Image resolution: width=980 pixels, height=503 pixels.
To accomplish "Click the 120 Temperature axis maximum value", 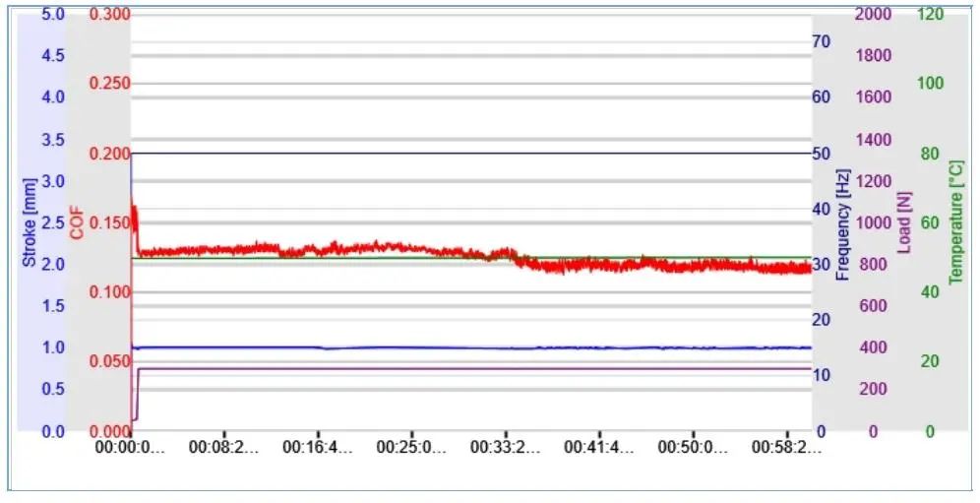I will pyautogui.click(x=930, y=14).
